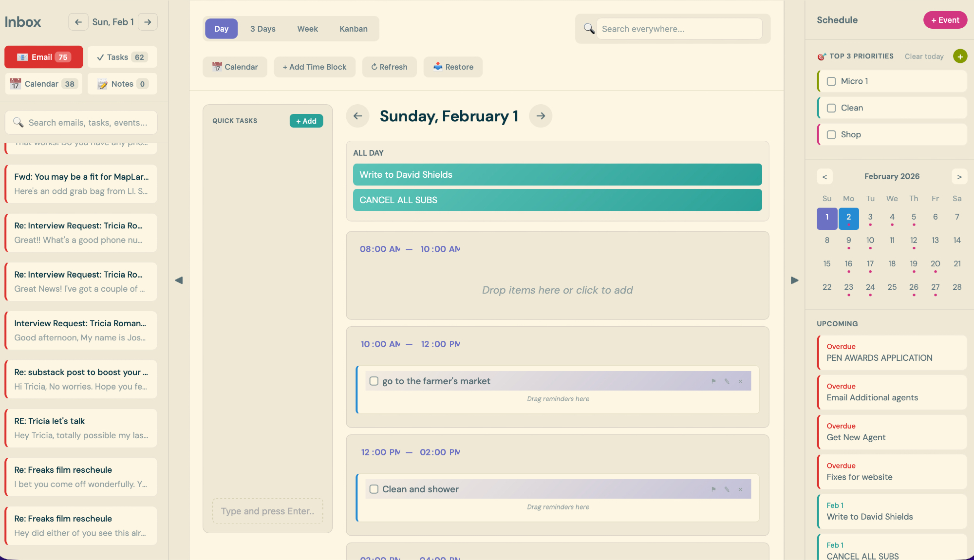Collapse the left inbox panel arrow
The width and height of the screenshot is (974, 560).
(179, 280)
